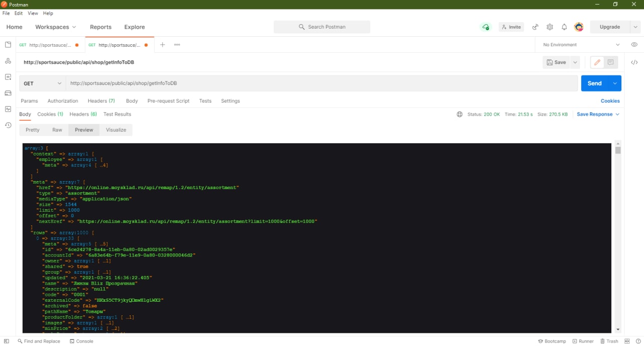Open response Cookies (1) tab
Screen dimensions: 644x346
(50, 115)
